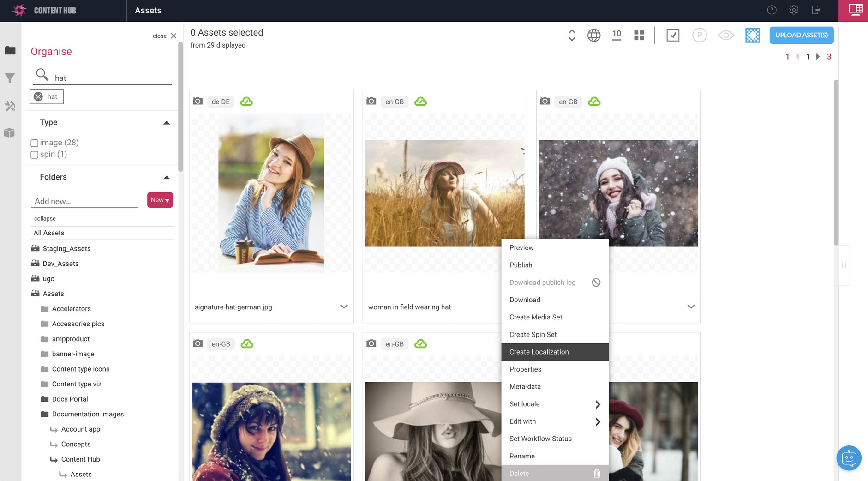Open Edit with submenu arrow
Image resolution: width=868 pixels, height=481 pixels.
(598, 422)
